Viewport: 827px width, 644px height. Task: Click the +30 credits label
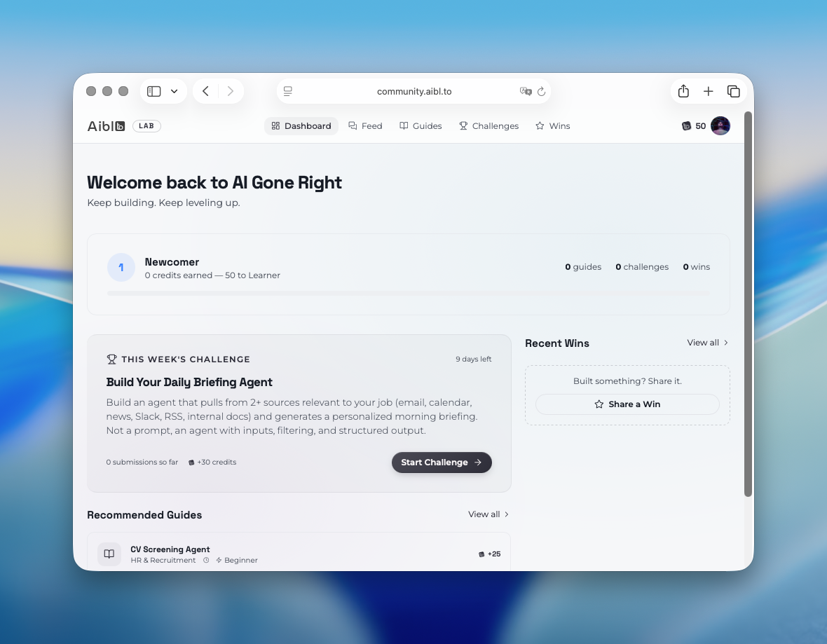point(212,462)
